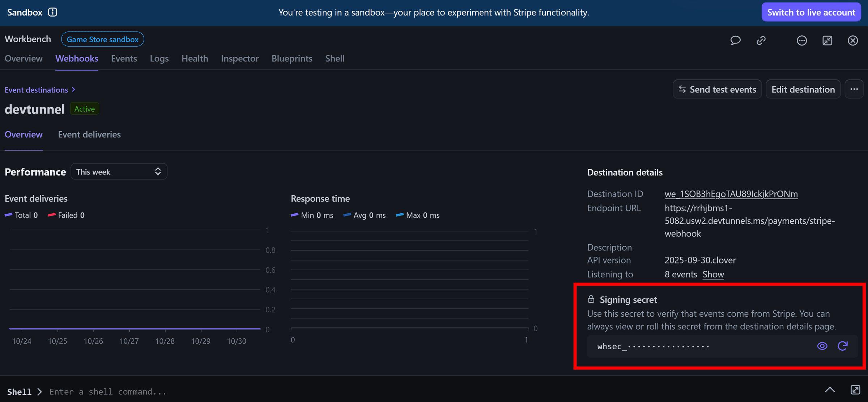Expand the Shell panel with chevron
868x402 pixels.
(x=830, y=390)
